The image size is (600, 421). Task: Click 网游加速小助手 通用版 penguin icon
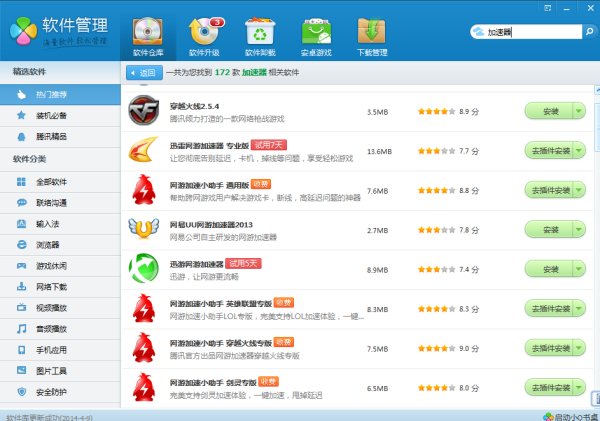143,189
